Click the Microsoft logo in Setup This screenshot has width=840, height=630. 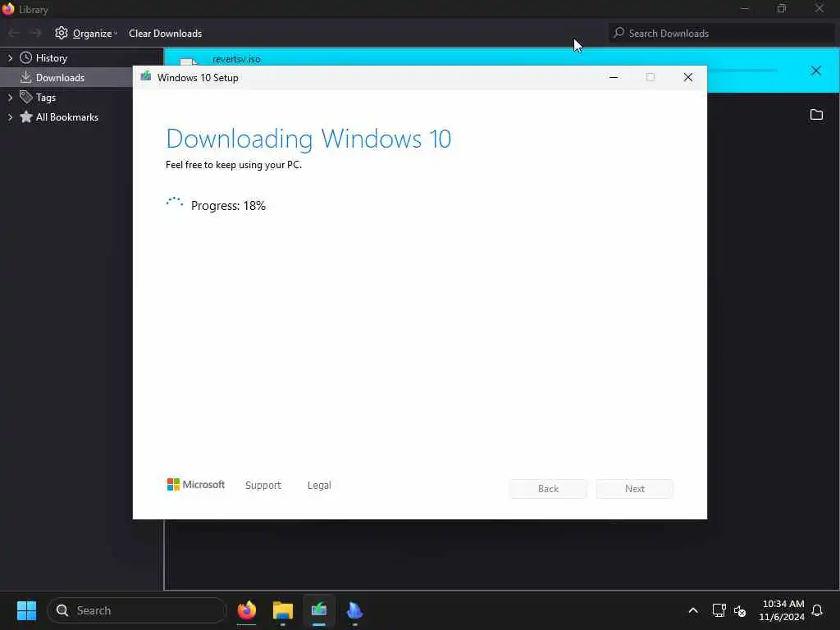[195, 485]
